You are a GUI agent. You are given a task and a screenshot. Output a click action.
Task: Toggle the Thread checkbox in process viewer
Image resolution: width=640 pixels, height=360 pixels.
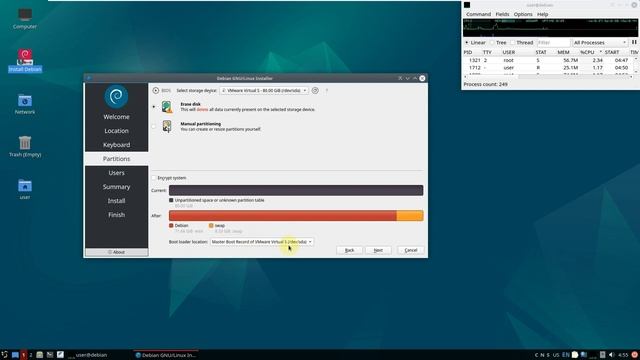[513, 42]
